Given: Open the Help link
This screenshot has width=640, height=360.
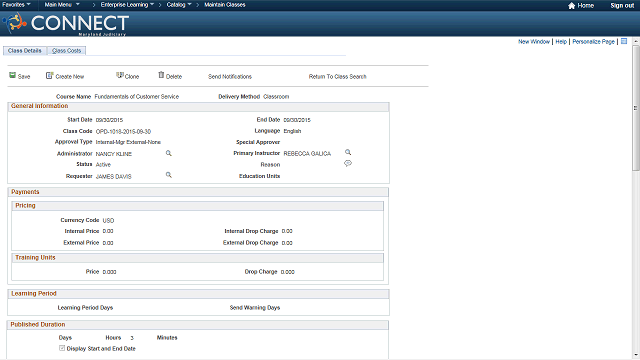Looking at the screenshot, I should pyautogui.click(x=561, y=42).
